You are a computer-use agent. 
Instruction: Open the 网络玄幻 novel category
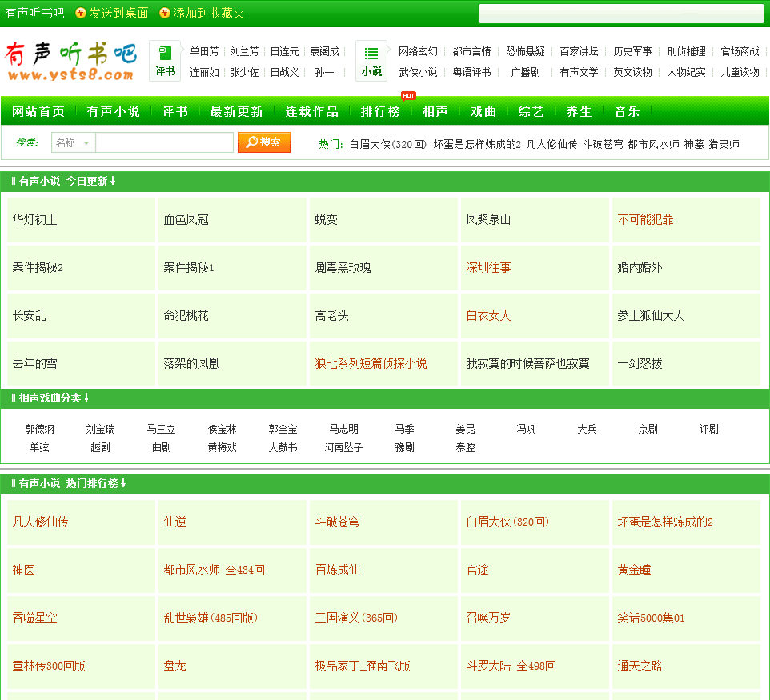(418, 51)
